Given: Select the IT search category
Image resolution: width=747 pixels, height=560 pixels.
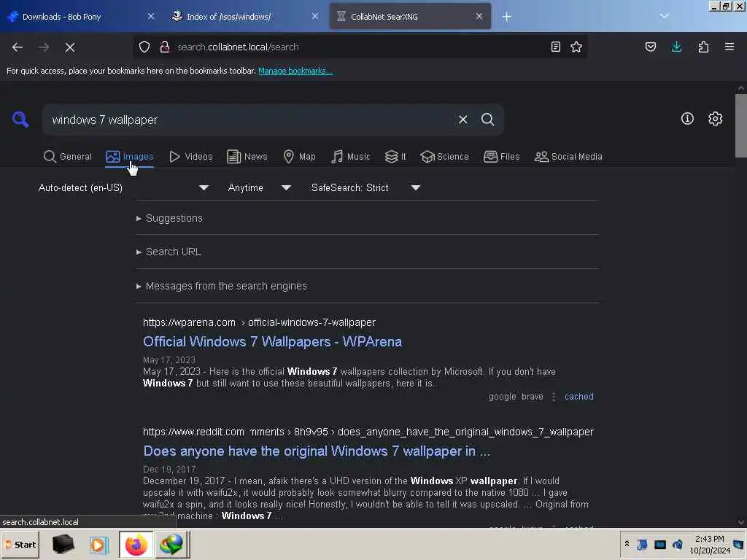Looking at the screenshot, I should coord(395,157).
